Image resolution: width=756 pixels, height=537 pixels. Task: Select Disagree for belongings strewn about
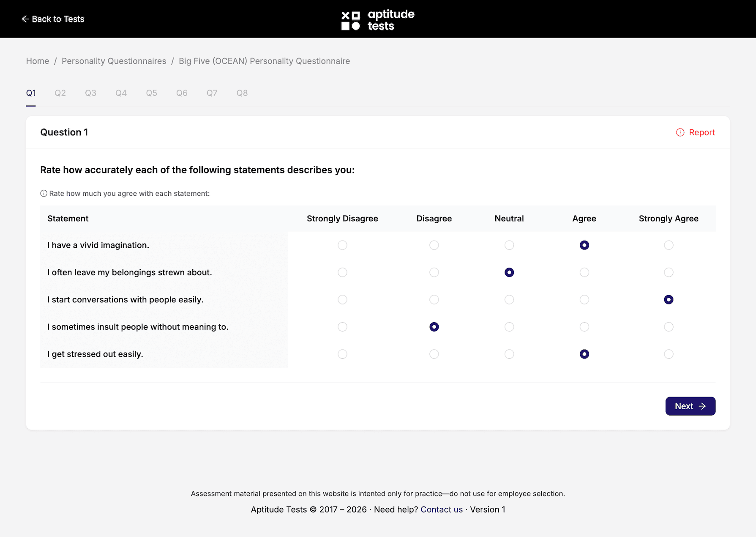(x=434, y=272)
